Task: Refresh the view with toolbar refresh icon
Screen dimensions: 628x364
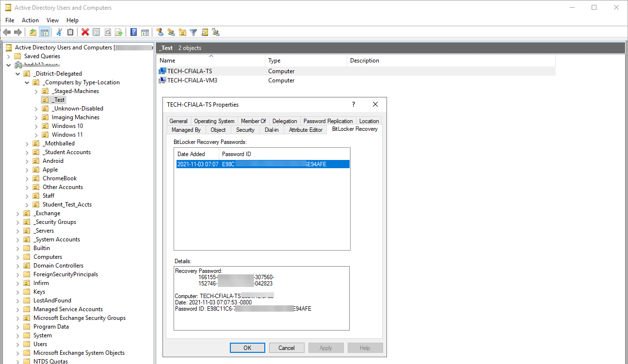Action: pos(107,32)
